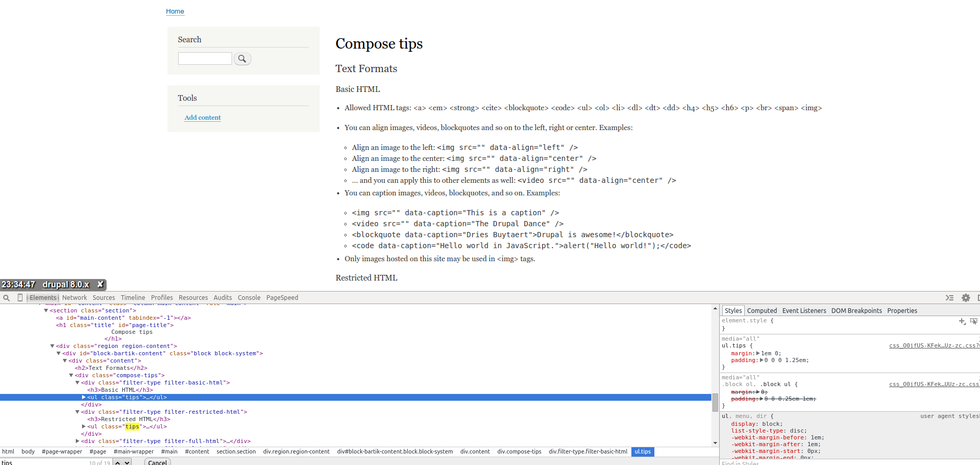Image resolution: width=980 pixels, height=465 pixels.
Task: Open DevTools settings gear
Action: tap(966, 298)
